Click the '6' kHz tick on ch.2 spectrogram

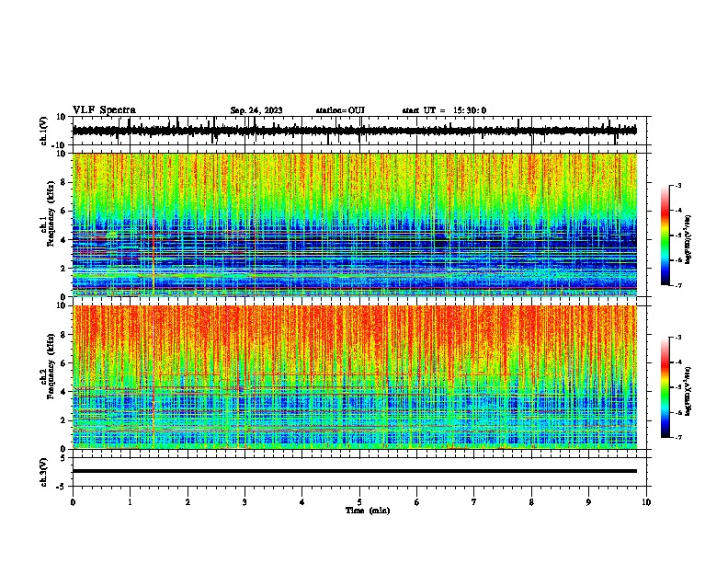[x=63, y=363]
